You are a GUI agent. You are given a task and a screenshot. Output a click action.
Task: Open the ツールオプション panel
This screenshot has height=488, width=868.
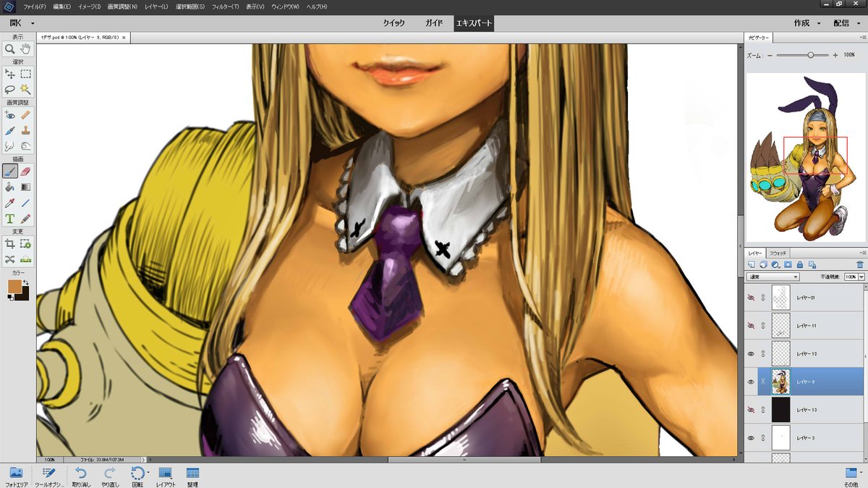50,476
